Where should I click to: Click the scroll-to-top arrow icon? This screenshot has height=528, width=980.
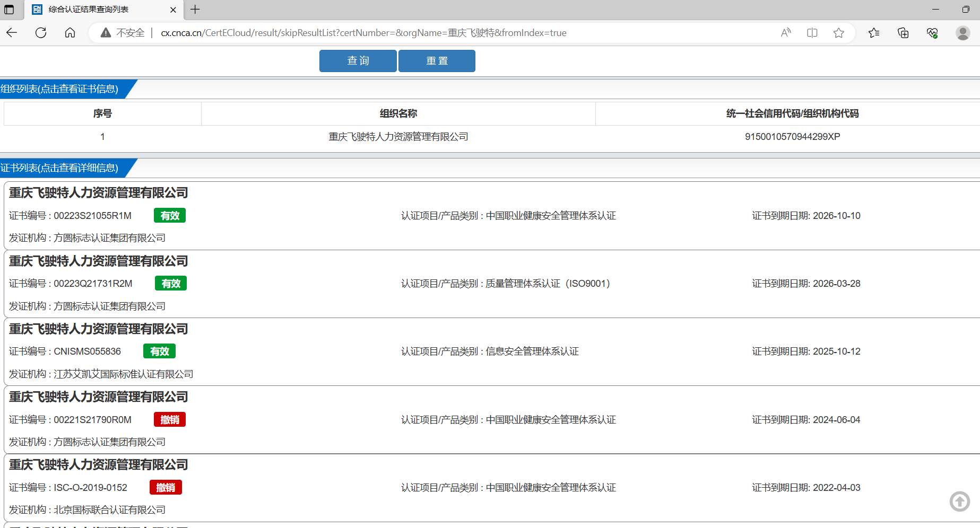pos(959,501)
